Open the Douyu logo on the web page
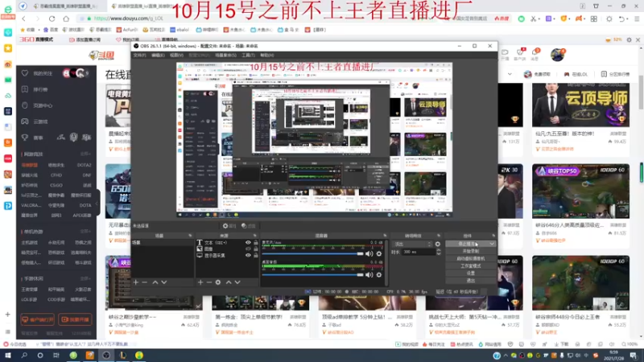This screenshot has height=362, width=644. 102,55
